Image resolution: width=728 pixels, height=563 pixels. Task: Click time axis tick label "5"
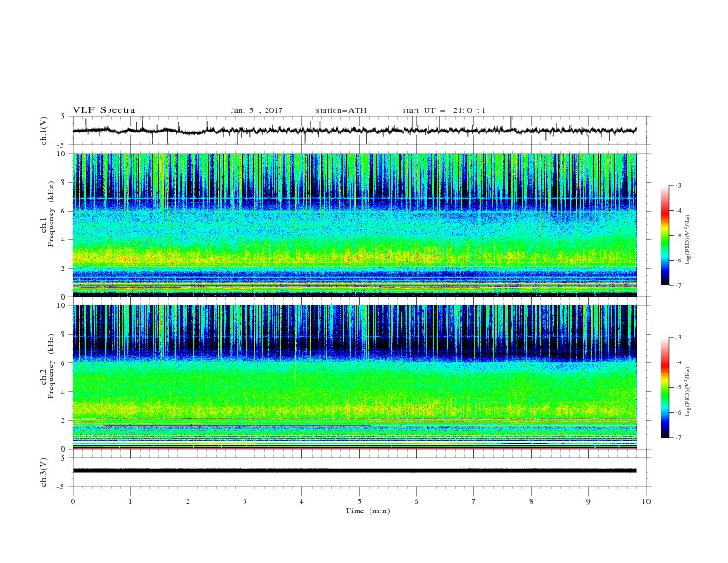[x=359, y=501]
